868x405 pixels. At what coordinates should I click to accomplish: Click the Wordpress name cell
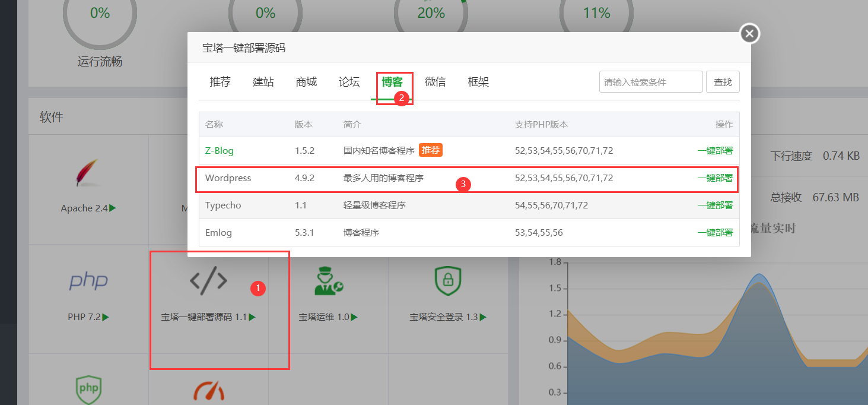pos(228,178)
